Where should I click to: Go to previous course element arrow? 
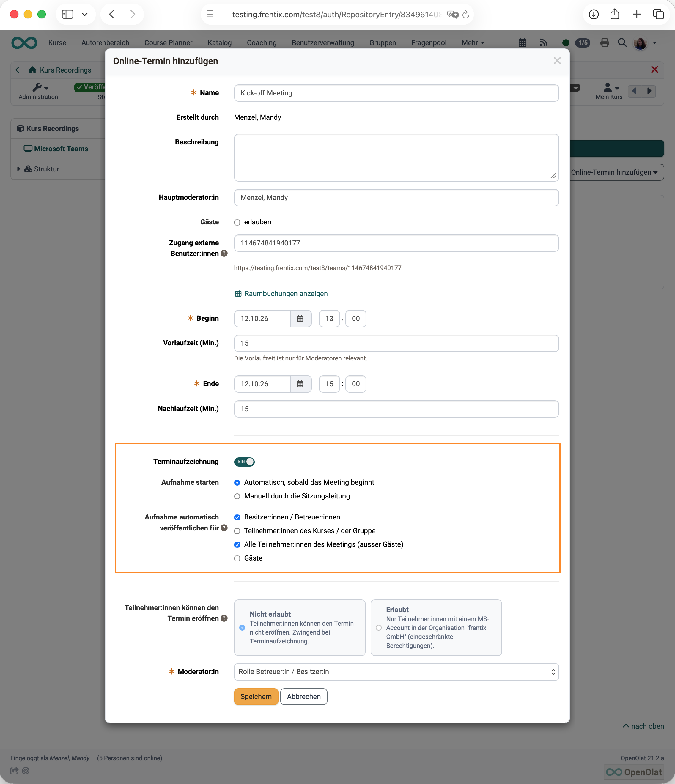point(635,91)
